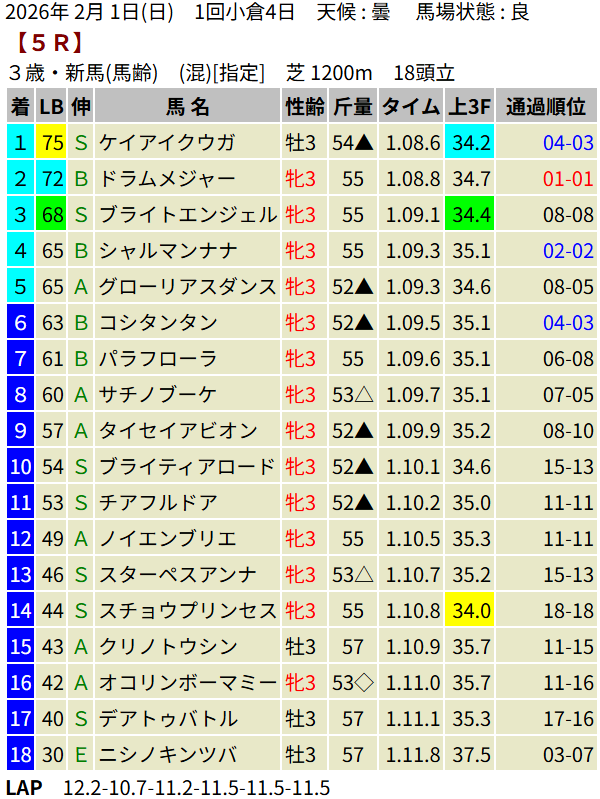Click the green LB value 68
Screen dimensions: 600x799
pos(52,215)
